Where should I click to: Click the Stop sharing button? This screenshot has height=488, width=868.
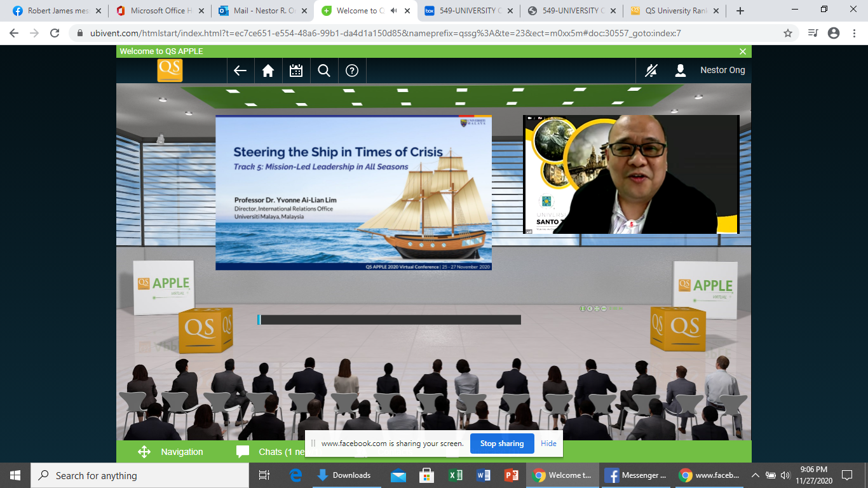pyautogui.click(x=502, y=444)
